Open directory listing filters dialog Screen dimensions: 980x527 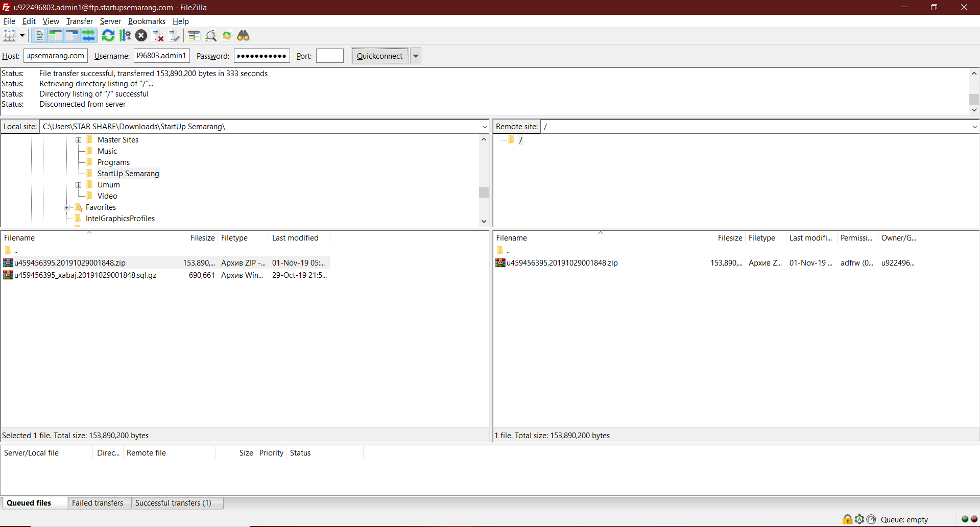pos(194,36)
